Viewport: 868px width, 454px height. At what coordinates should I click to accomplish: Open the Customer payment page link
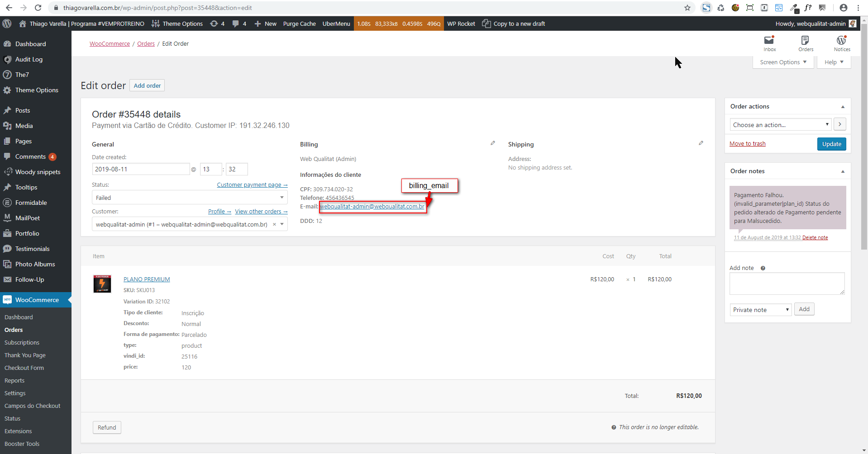[x=252, y=184]
